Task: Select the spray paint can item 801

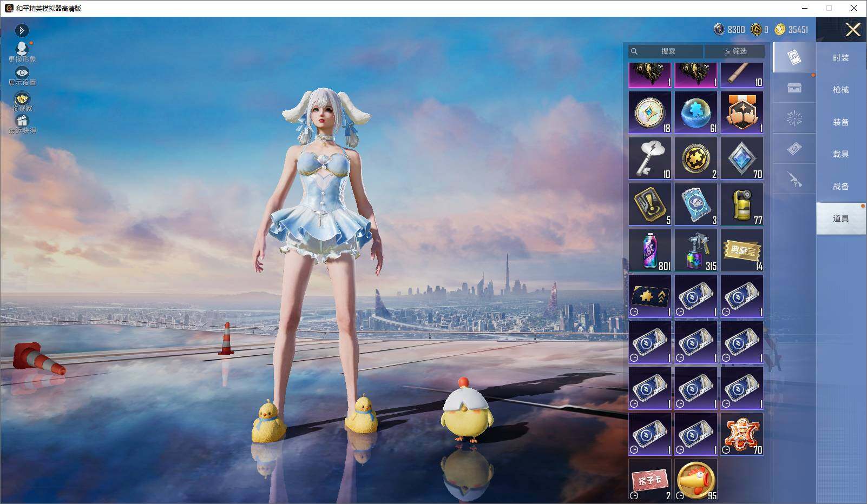Action: (x=650, y=250)
